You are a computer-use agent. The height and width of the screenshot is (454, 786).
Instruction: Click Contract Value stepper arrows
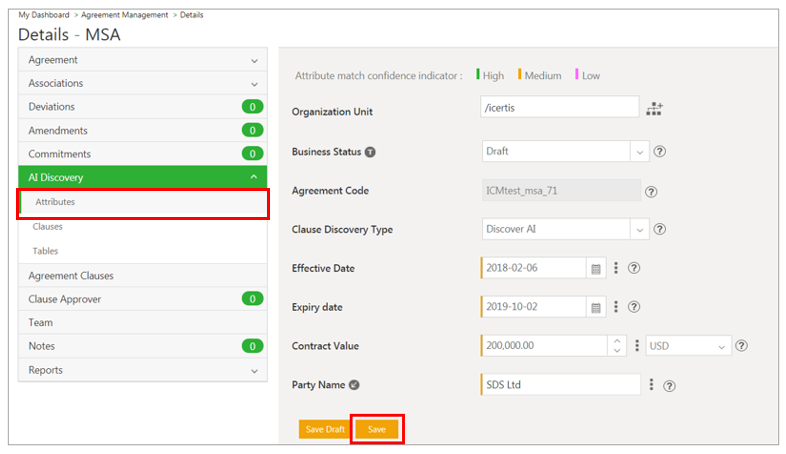pos(617,346)
